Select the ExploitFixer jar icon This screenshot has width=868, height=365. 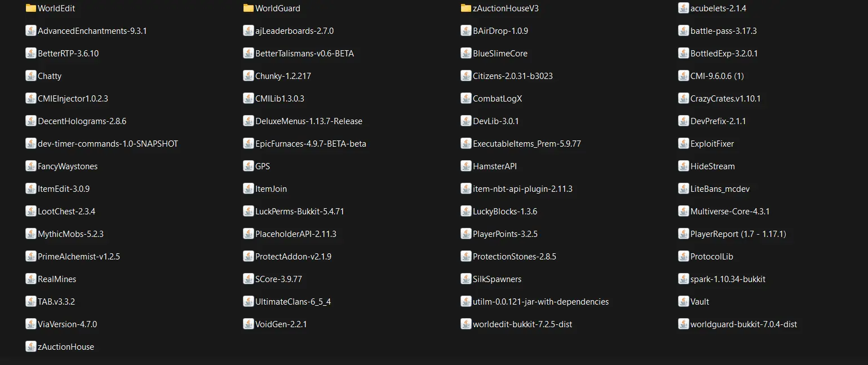point(683,143)
